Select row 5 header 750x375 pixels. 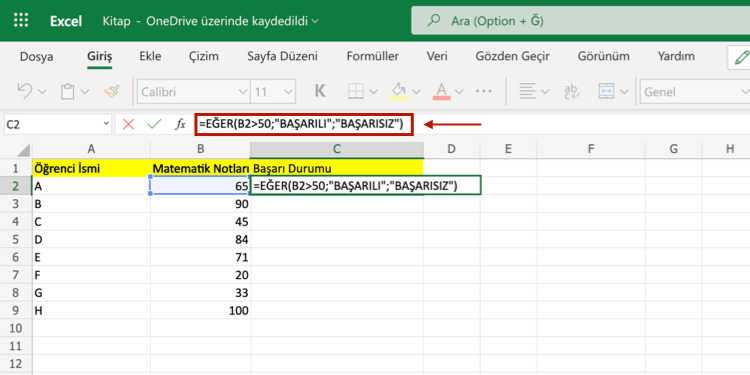[x=16, y=240]
